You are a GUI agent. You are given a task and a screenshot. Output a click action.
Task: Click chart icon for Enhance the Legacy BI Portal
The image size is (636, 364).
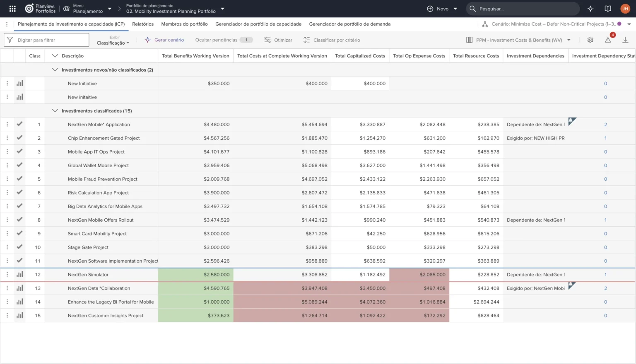tap(19, 302)
